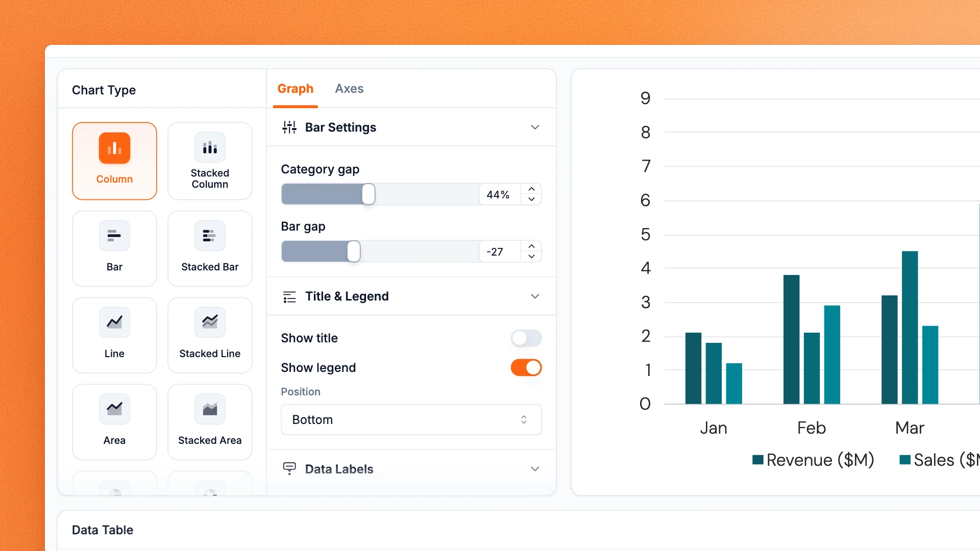Click the Title & Legend list icon
980x551 pixels.
(x=289, y=296)
